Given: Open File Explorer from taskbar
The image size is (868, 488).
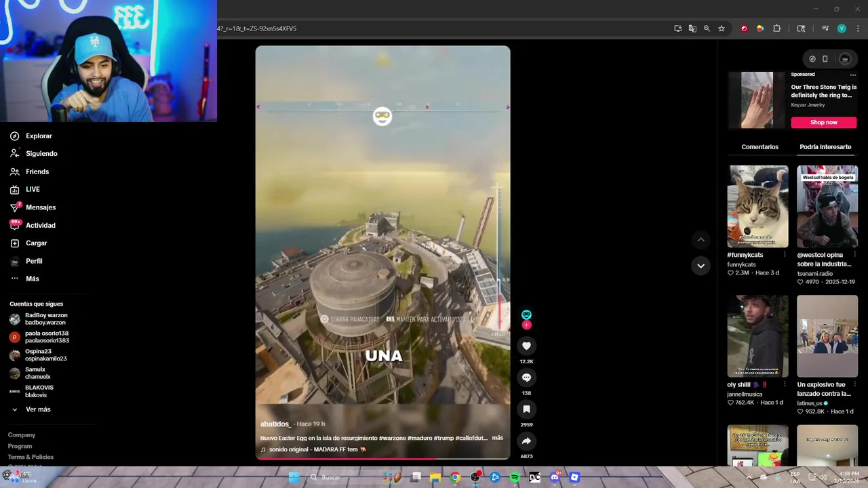Looking at the screenshot, I should tap(435, 477).
